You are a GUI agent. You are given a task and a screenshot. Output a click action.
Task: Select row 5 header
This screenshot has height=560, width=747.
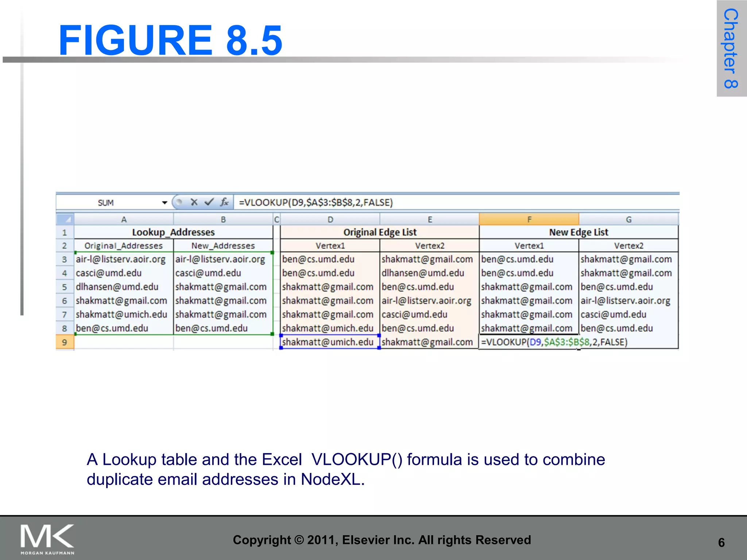click(65, 287)
